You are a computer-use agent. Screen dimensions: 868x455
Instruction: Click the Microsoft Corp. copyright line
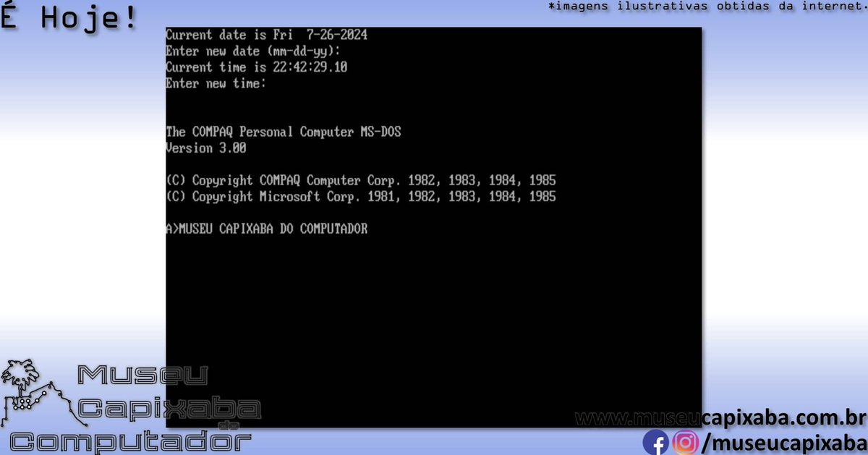361,197
